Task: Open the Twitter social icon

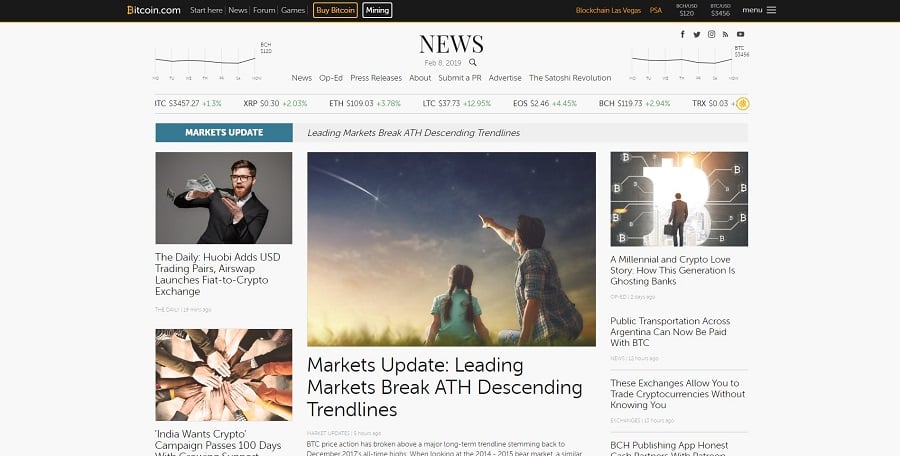Action: 697,34
